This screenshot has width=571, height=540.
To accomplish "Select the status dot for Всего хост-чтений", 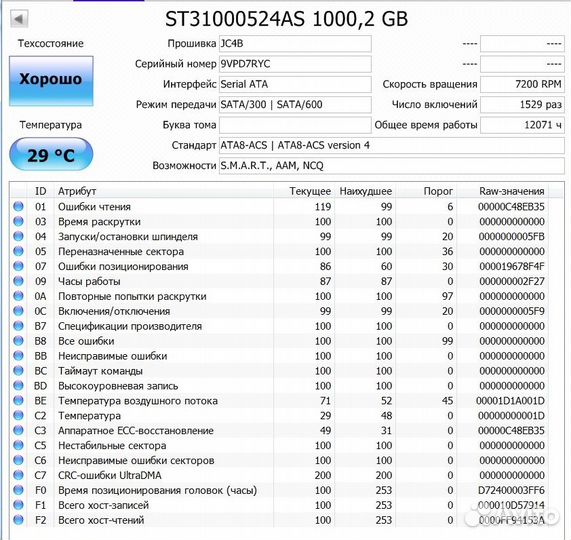I will (18, 520).
